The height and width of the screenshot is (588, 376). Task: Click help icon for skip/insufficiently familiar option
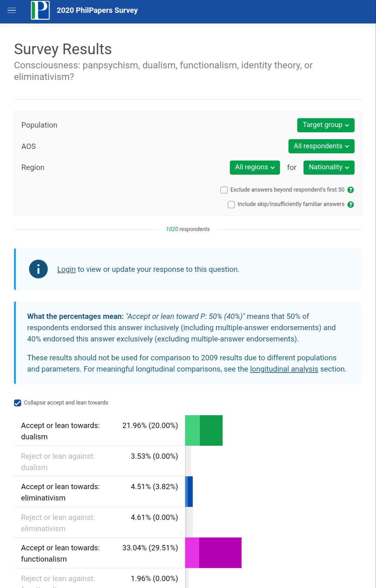coord(351,204)
